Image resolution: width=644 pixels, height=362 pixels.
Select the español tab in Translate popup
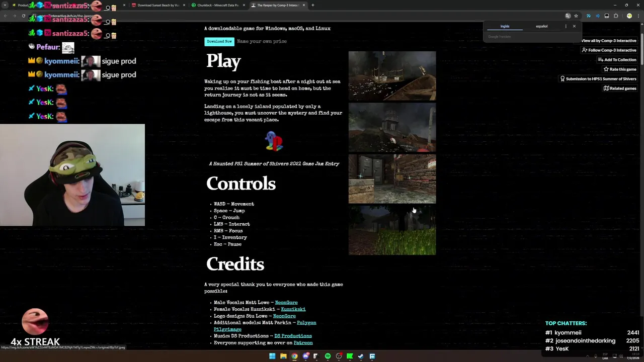click(x=541, y=26)
